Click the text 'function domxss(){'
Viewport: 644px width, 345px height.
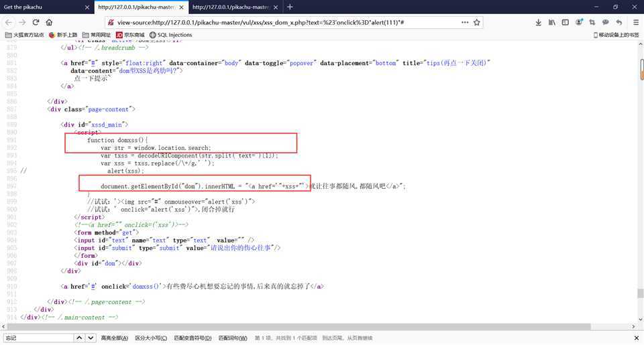pos(117,140)
